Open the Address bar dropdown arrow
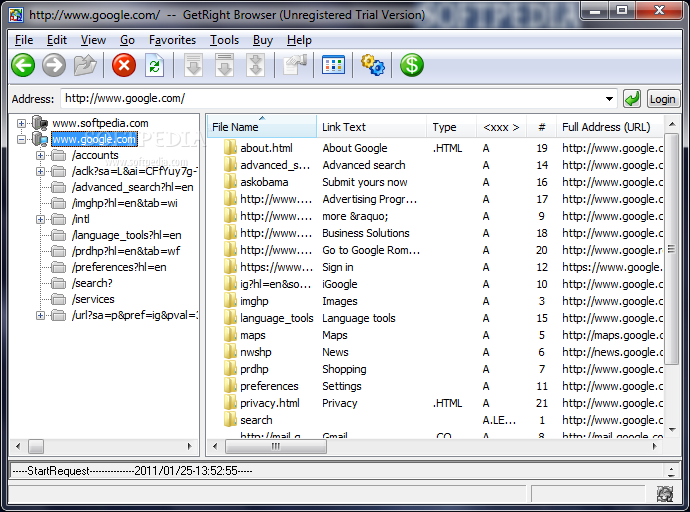 coord(609,99)
